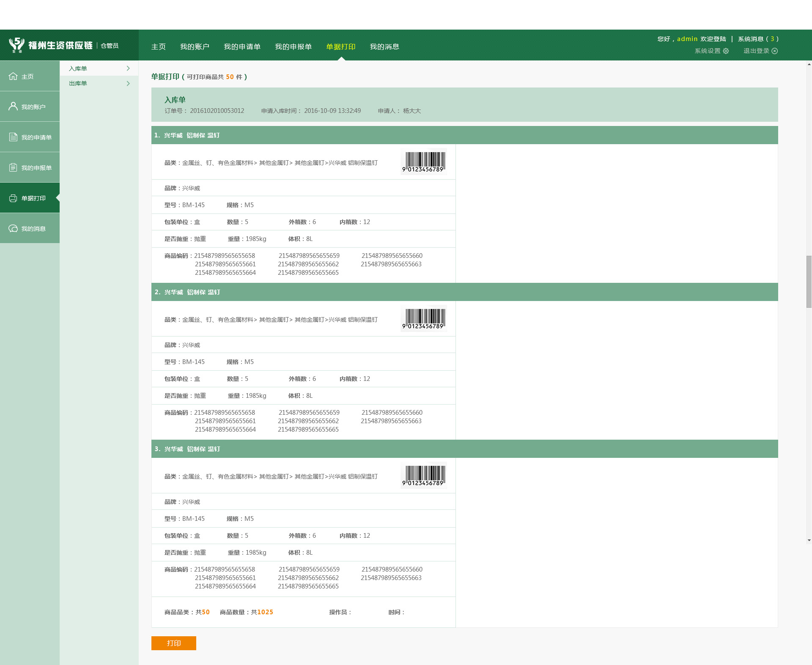Click the barcode image of item 2
This screenshot has height=665, width=812.
(424, 319)
